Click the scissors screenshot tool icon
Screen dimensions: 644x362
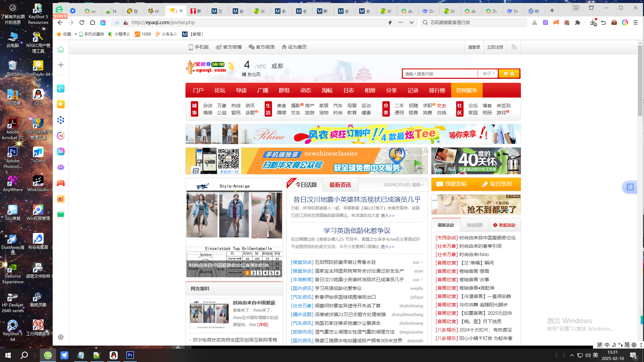point(535,22)
